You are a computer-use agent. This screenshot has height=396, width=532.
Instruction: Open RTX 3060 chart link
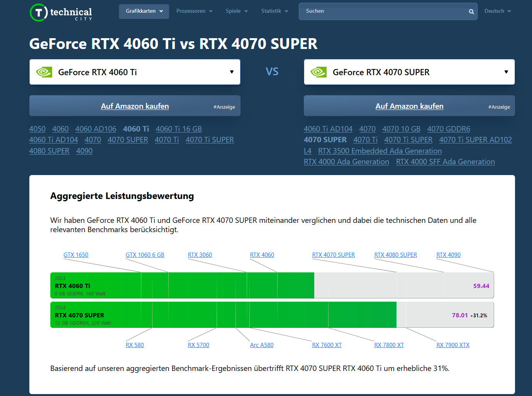(200, 255)
